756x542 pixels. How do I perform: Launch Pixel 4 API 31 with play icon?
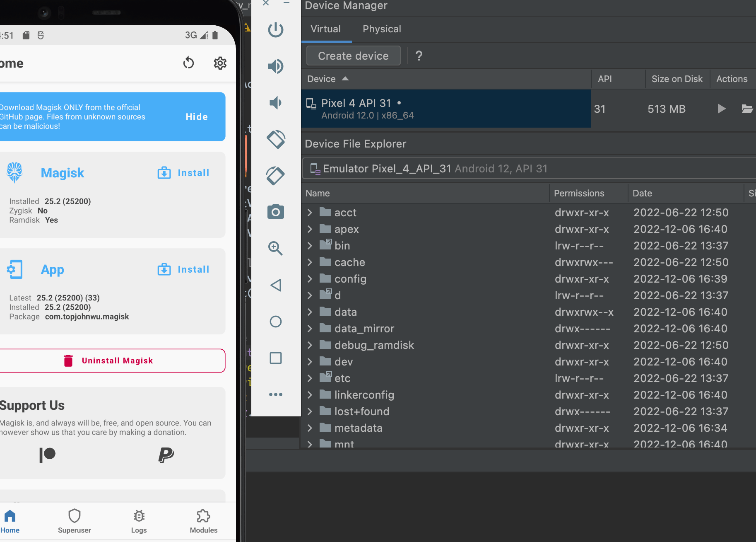click(x=722, y=109)
